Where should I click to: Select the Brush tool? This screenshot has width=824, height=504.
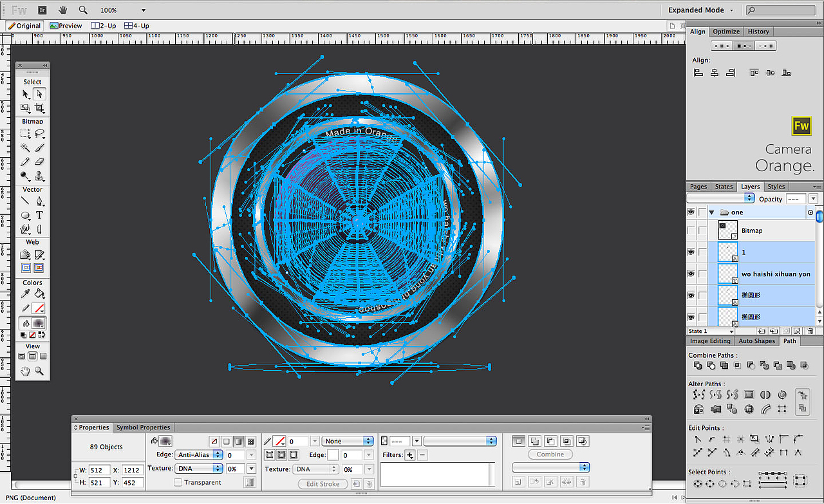(39, 148)
